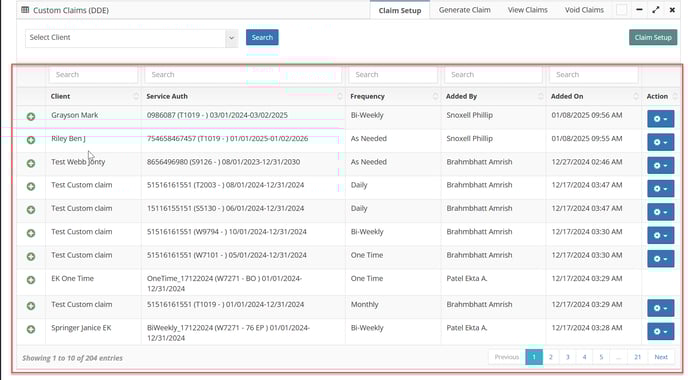Viewport: 688px width, 380px height.
Task: Expand the Test Webb Jonty row
Action: (x=31, y=163)
